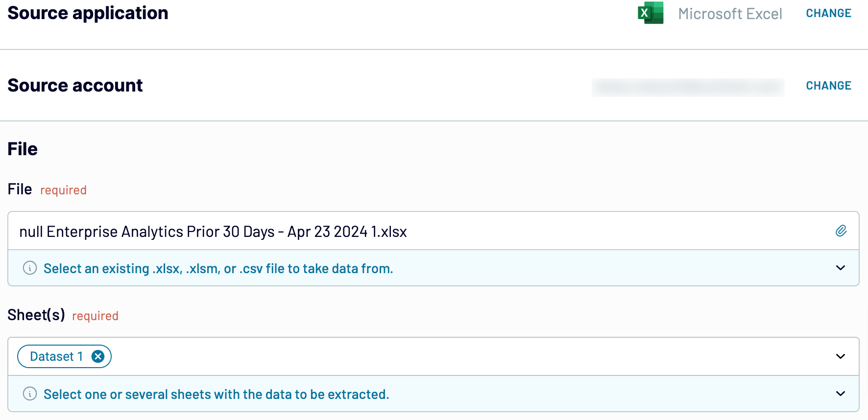Click the Source application heading

88,13
